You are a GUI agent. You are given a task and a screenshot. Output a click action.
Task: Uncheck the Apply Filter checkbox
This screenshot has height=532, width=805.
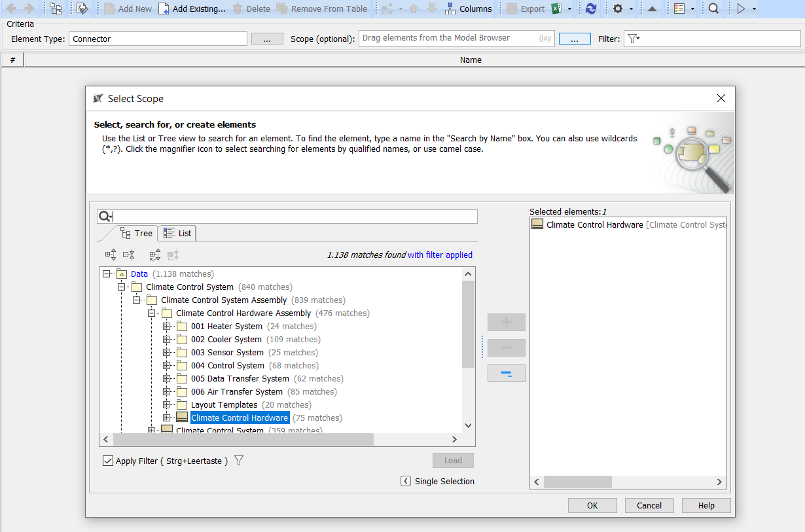pyautogui.click(x=108, y=461)
